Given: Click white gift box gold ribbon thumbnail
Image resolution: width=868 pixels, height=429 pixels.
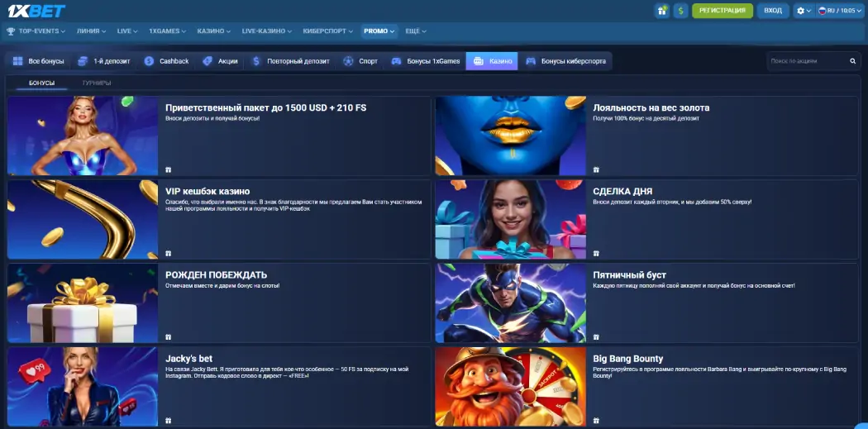Looking at the screenshot, I should tap(83, 303).
